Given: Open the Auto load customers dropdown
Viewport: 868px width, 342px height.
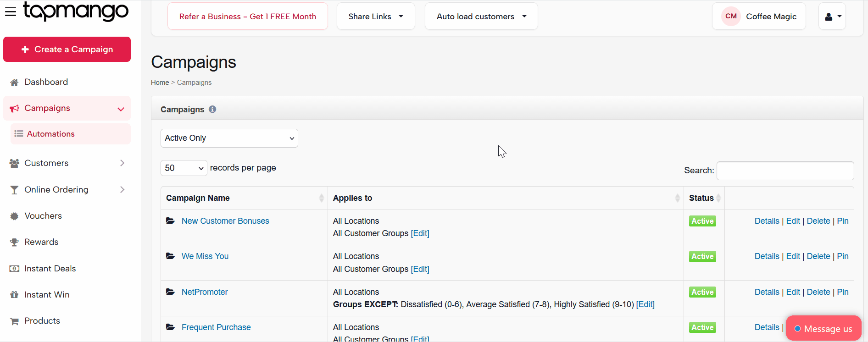Looking at the screenshot, I should [x=481, y=17].
